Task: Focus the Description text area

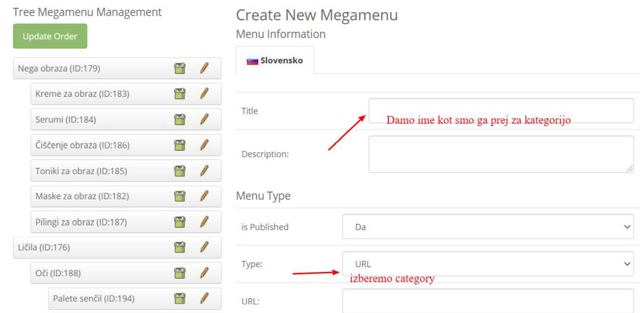Action: (x=501, y=154)
